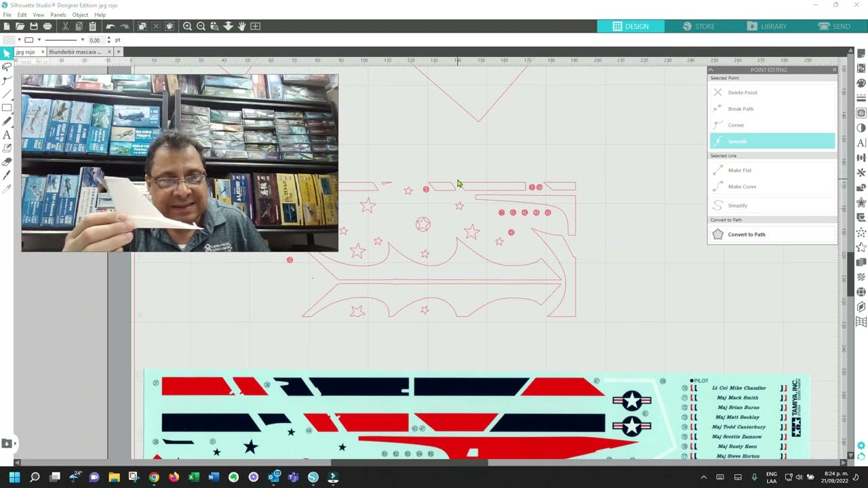Click the Print icon

[x=47, y=26]
